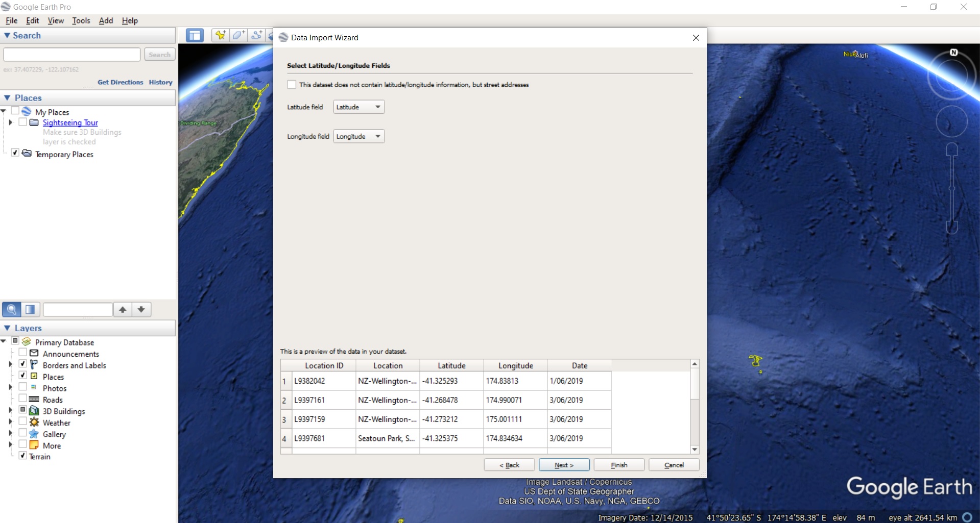The height and width of the screenshot is (523, 980).
Task: Click the Add Path toolbar icon
Action: (257, 35)
